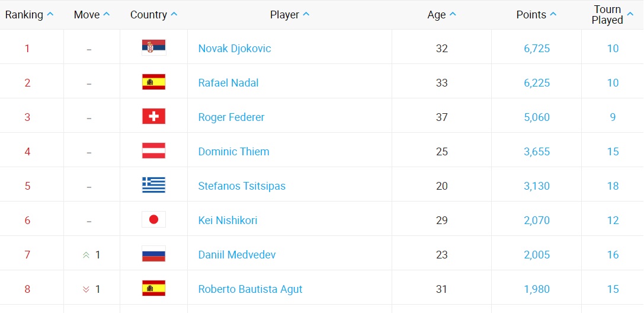Open Novak Djokovic's player profile
The width and height of the screenshot is (644, 313).
coord(235,49)
